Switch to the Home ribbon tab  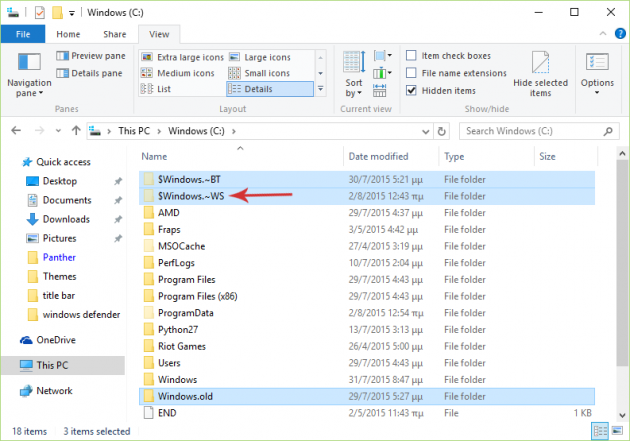[68, 33]
